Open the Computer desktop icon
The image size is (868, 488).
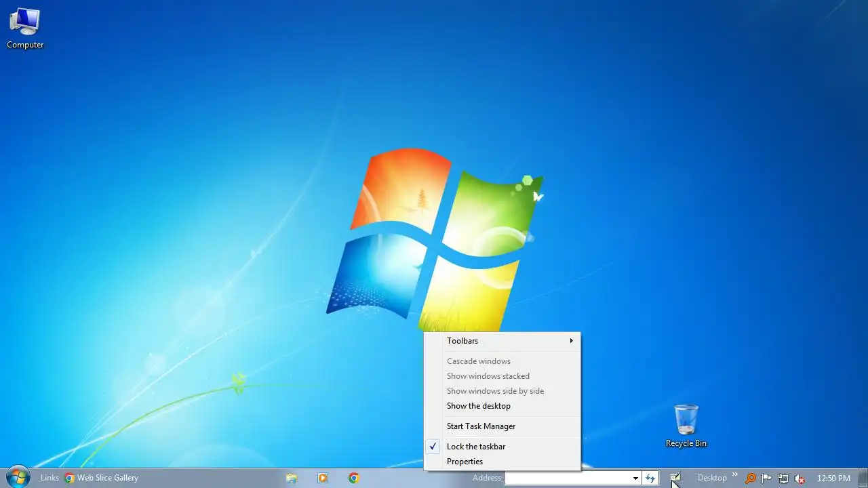[25, 28]
